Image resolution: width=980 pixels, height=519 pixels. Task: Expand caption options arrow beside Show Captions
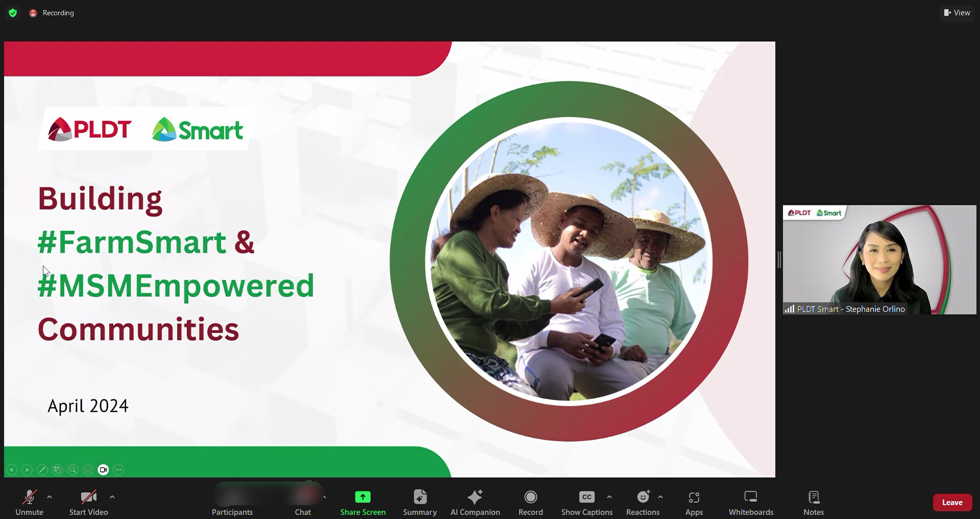[609, 497]
